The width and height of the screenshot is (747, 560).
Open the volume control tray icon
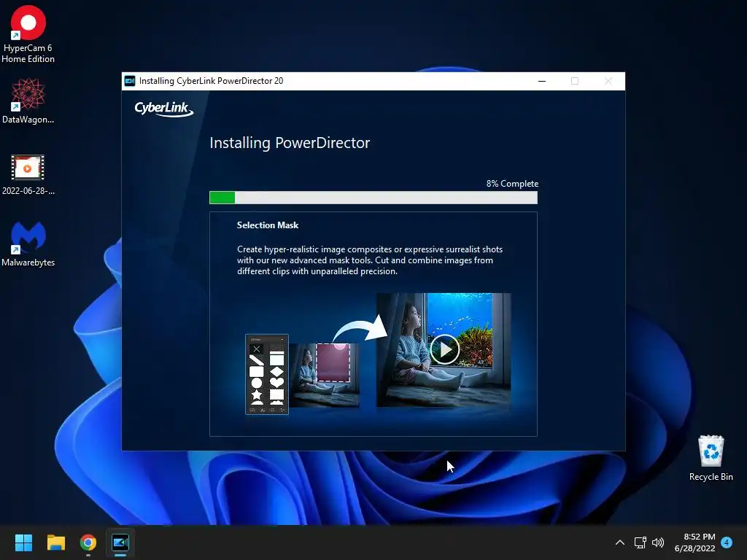pyautogui.click(x=658, y=542)
